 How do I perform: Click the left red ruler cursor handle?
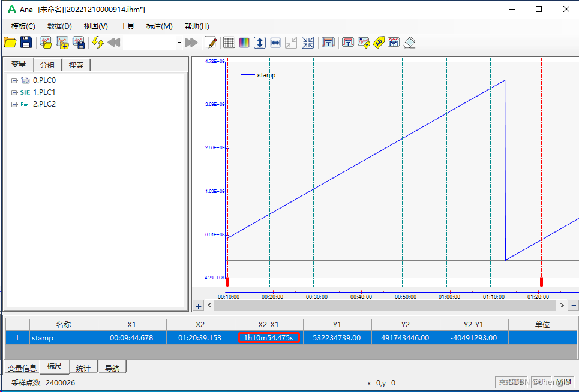click(228, 282)
